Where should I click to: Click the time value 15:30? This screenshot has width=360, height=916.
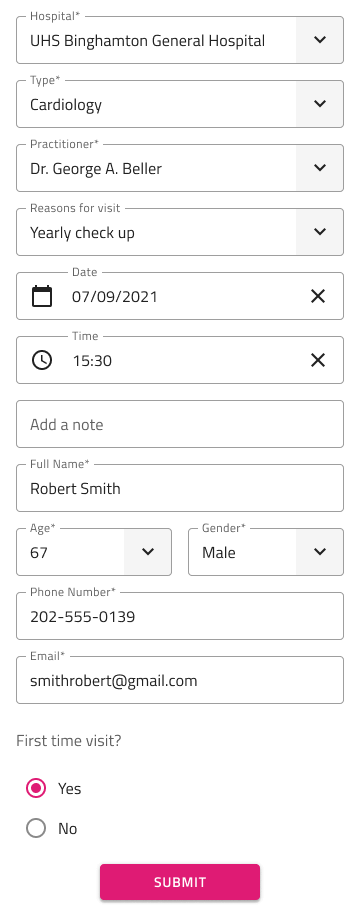92,360
